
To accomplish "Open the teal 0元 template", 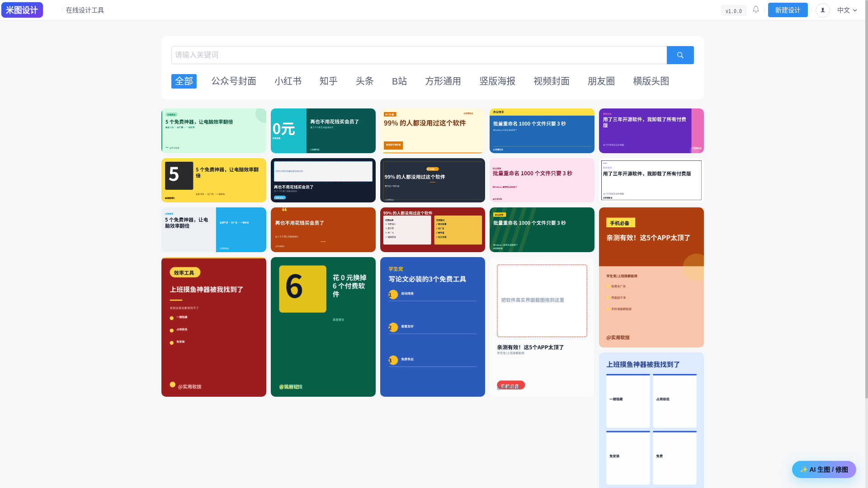I will pos(323,131).
